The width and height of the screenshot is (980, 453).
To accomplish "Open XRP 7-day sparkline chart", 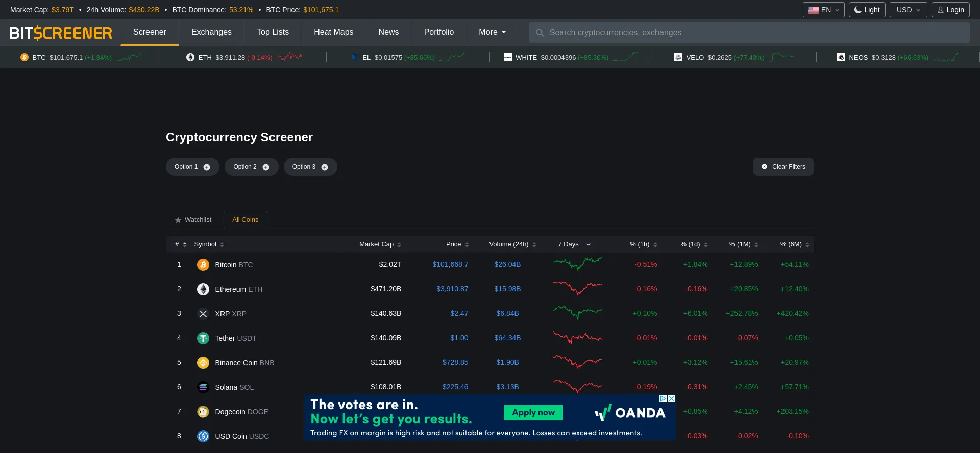I will pyautogui.click(x=577, y=313).
